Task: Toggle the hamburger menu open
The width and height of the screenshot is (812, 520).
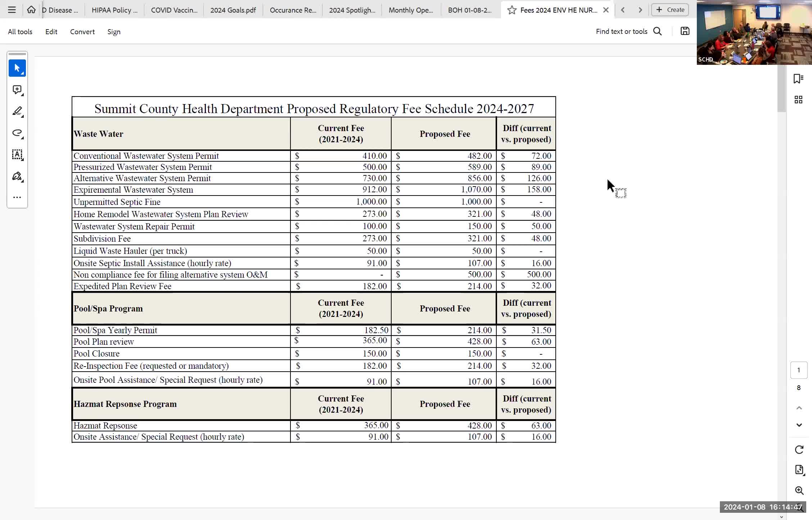Action: [12, 9]
